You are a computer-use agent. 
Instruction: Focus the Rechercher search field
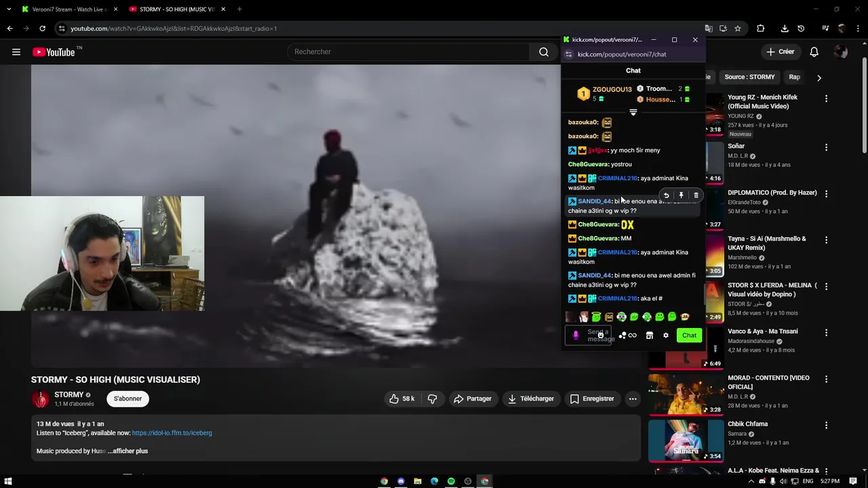point(408,52)
